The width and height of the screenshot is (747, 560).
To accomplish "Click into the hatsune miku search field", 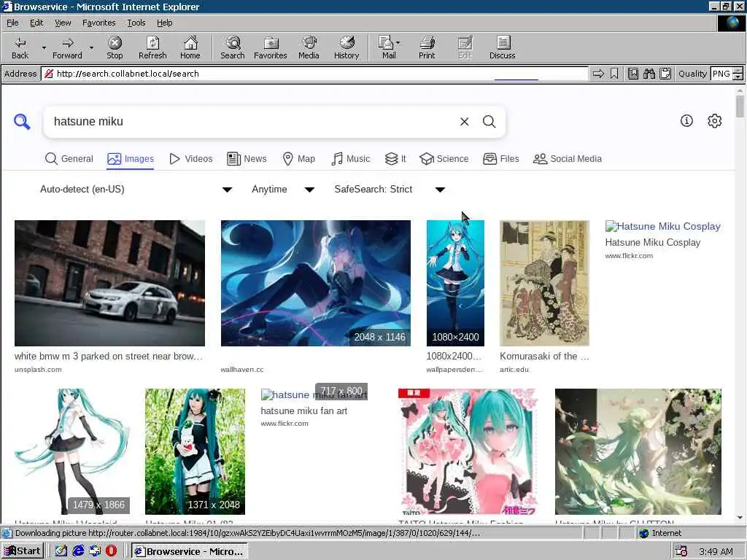I will click(252, 122).
